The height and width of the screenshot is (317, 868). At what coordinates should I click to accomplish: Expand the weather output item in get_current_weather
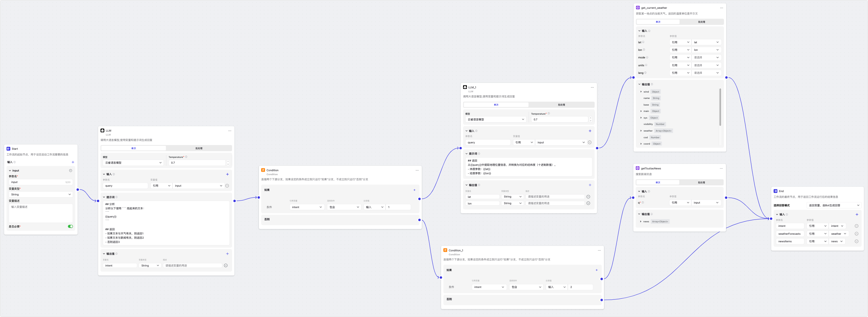pyautogui.click(x=641, y=131)
